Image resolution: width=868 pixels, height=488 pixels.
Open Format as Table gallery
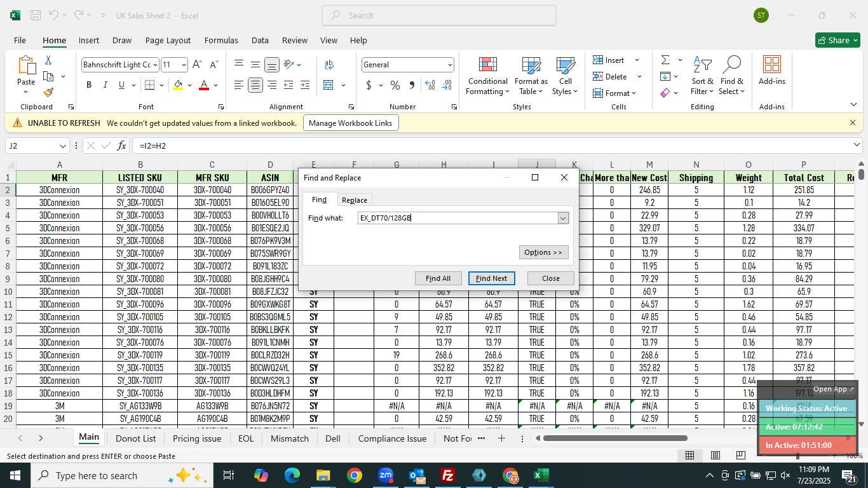[x=531, y=76]
